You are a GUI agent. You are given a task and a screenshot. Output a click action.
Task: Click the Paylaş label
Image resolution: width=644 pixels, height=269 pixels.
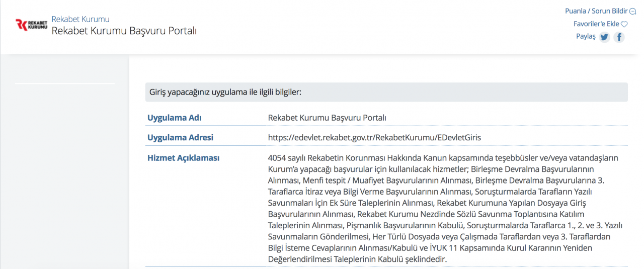point(586,37)
